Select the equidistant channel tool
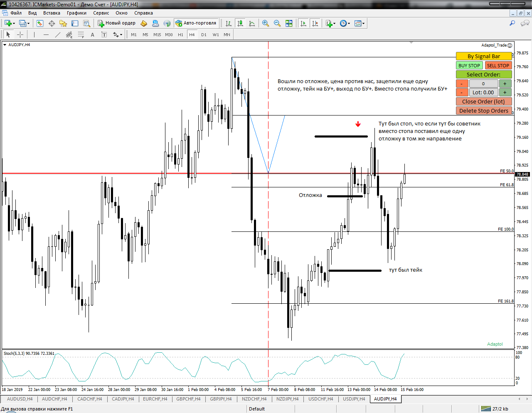 tap(69, 34)
